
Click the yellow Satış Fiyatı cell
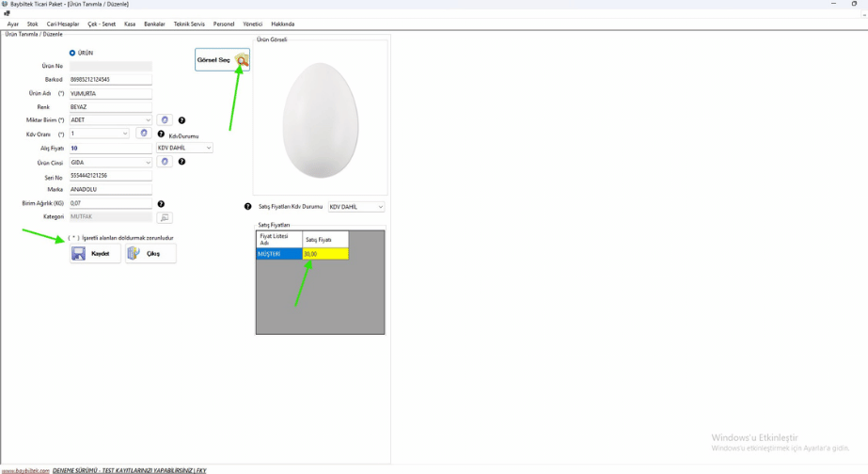(325, 254)
